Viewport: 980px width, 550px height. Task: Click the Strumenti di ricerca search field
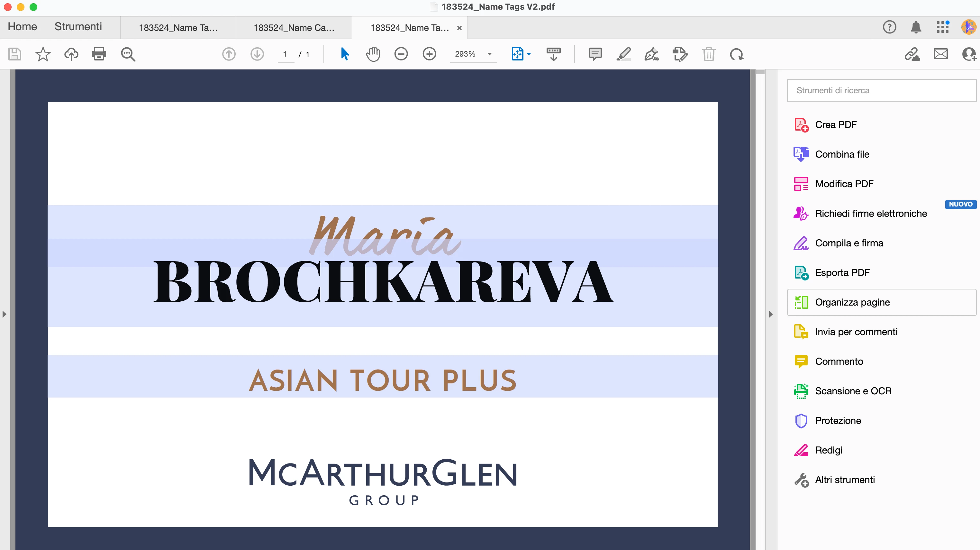[881, 90]
